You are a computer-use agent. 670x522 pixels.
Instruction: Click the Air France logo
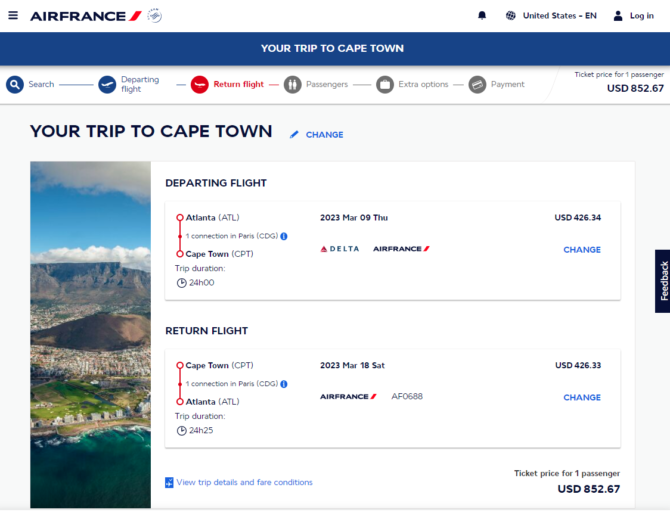tap(85, 16)
